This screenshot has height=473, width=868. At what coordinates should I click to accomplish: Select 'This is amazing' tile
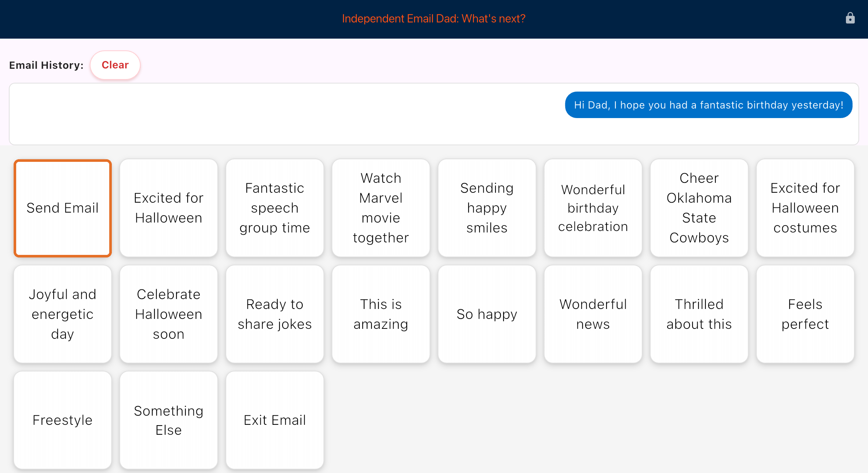click(381, 314)
